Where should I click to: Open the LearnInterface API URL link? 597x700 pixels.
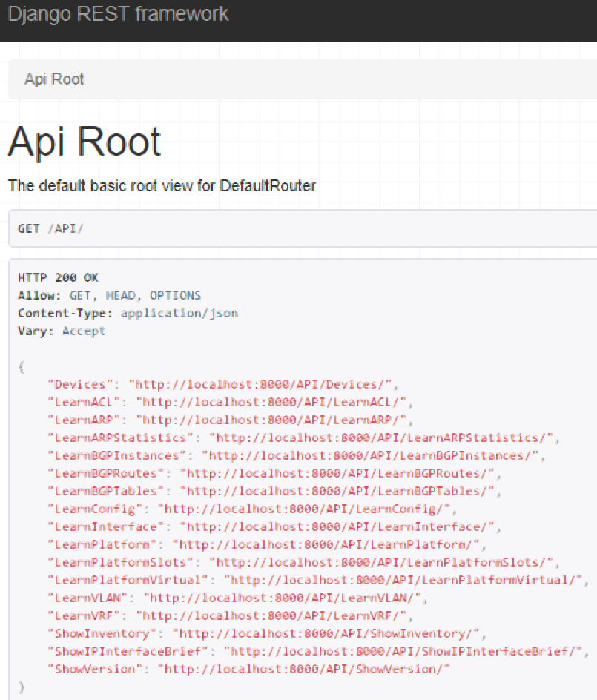tap(337, 526)
